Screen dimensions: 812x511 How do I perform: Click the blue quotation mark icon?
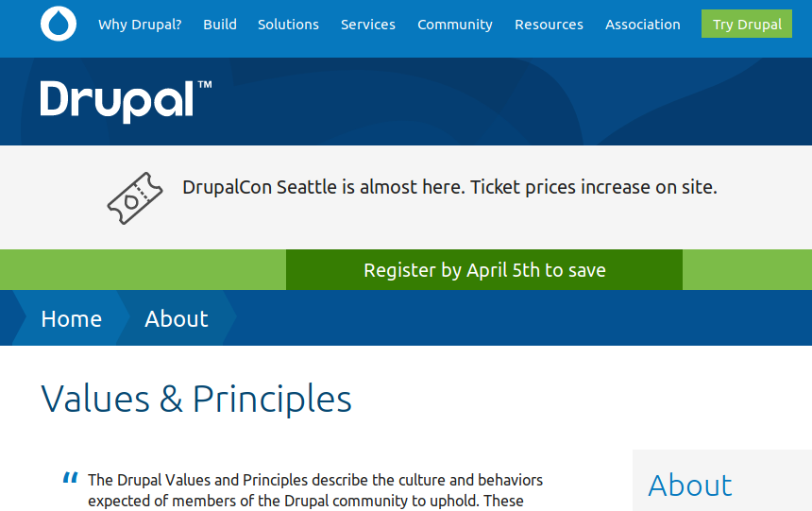[70, 478]
